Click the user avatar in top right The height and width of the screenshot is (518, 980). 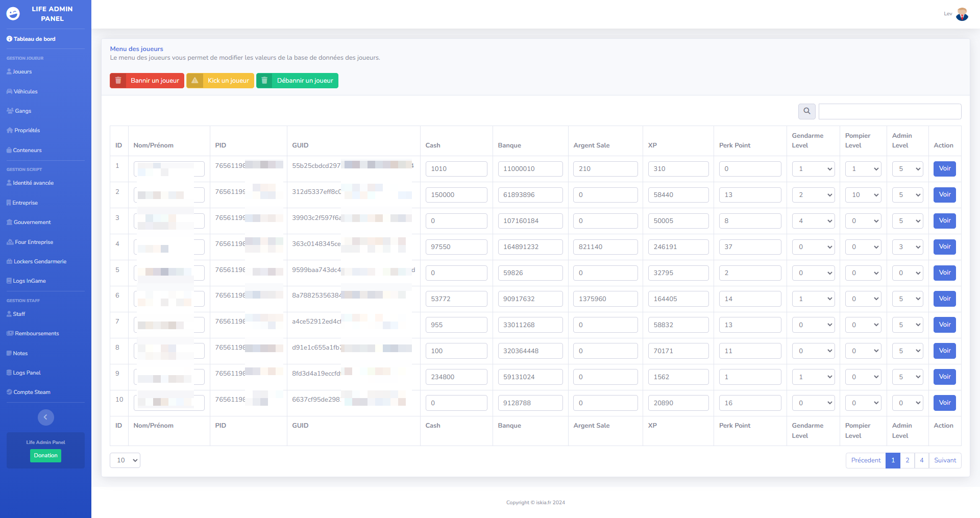[962, 14]
